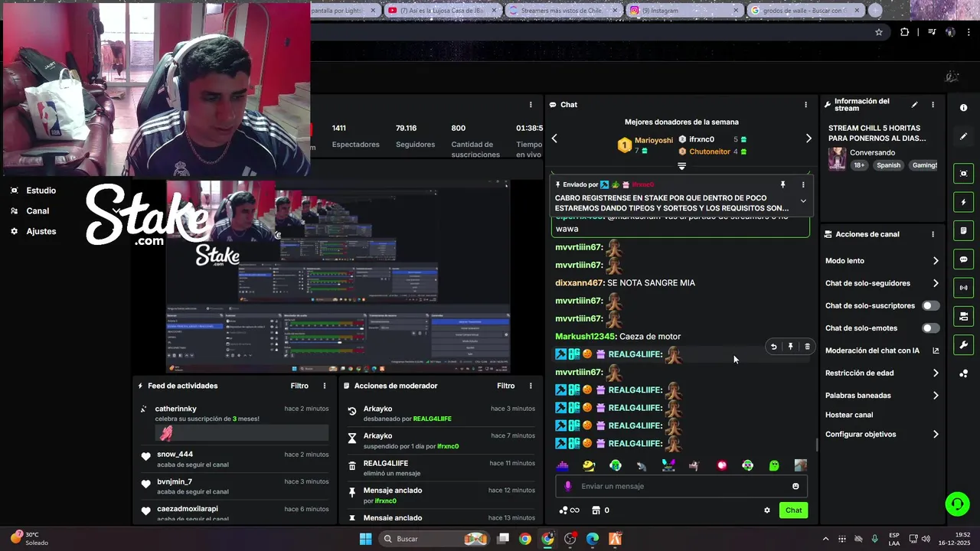This screenshot has width=980, height=551.
Task: Open OBS Studio from taskbar
Action: point(570,539)
